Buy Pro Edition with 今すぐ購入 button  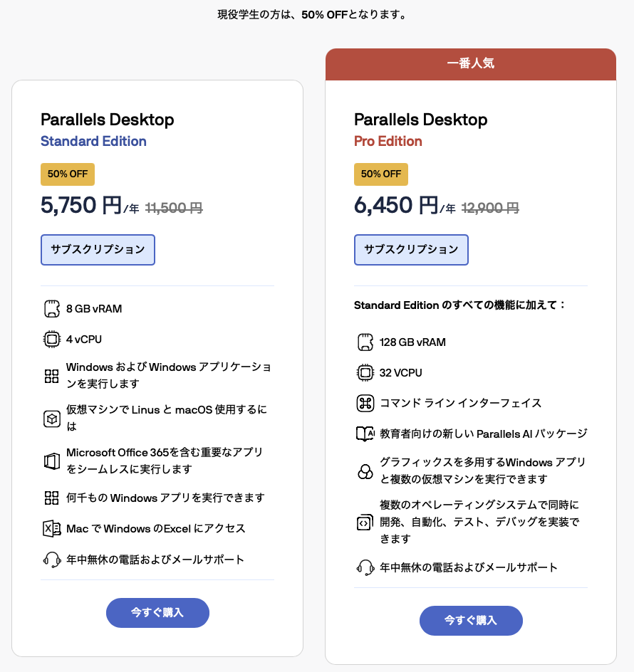471,621
